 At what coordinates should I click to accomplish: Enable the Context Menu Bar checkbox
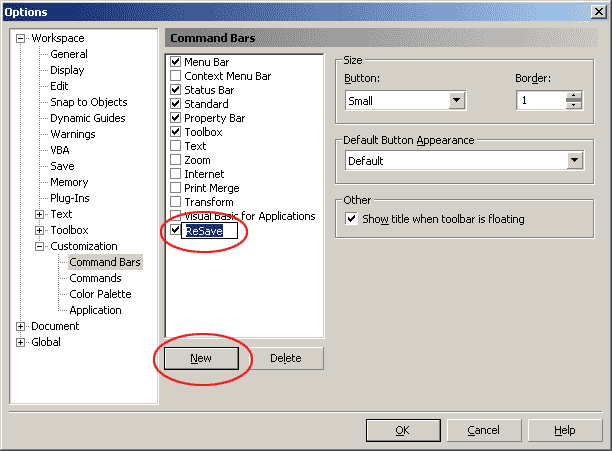[176, 76]
